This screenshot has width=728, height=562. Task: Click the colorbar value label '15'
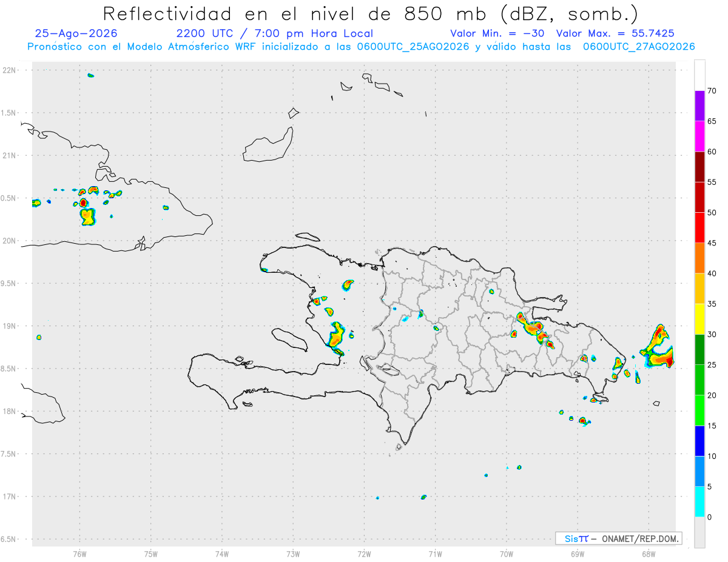pos(712,426)
